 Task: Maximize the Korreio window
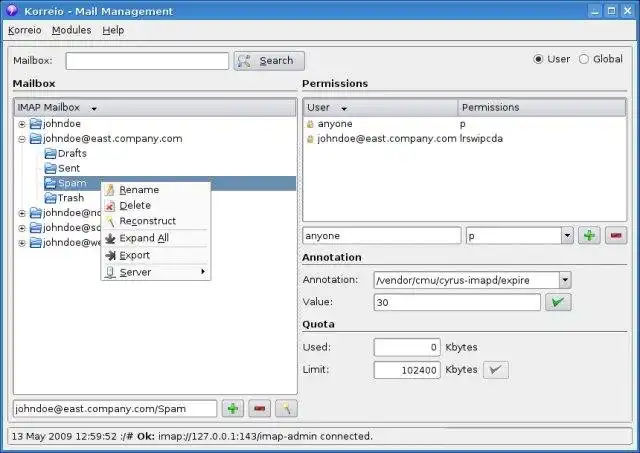(611, 11)
